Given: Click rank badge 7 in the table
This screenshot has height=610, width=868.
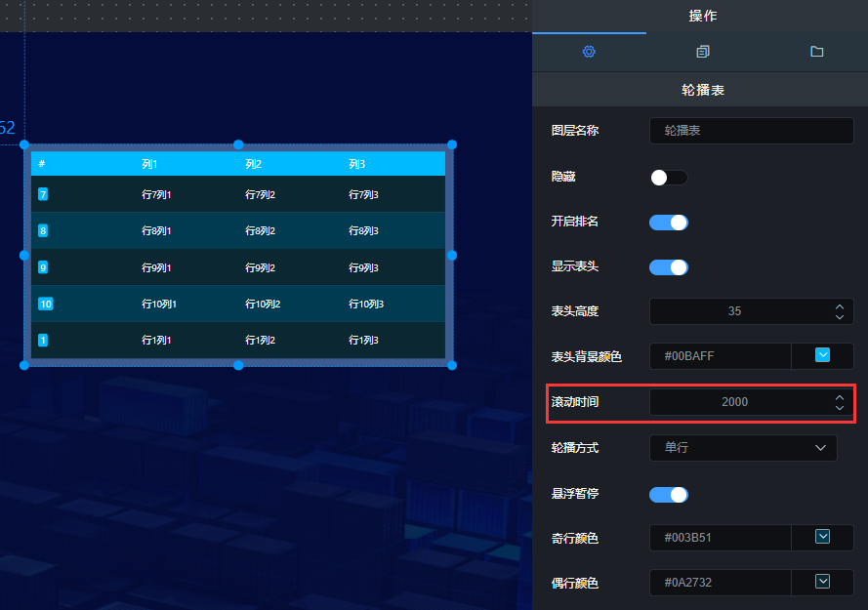Looking at the screenshot, I should click(43, 194).
